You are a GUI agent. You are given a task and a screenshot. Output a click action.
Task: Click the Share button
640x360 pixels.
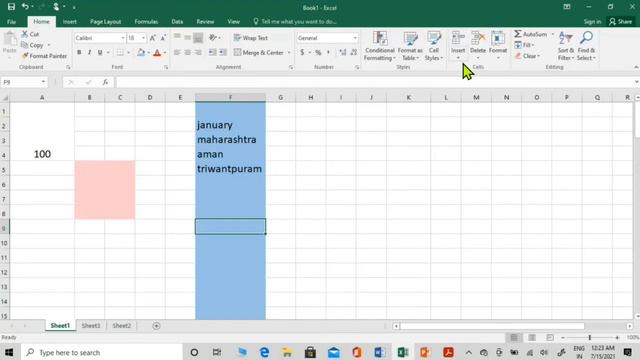[x=620, y=22]
